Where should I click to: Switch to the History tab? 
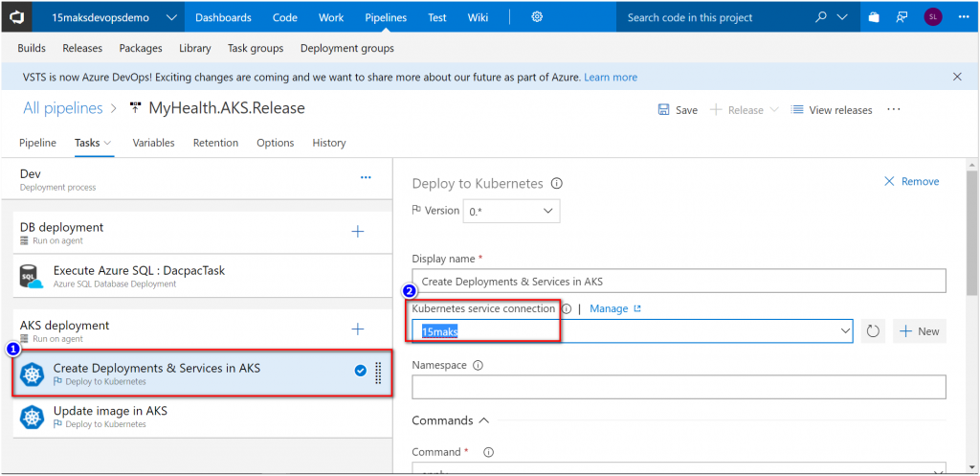329,143
